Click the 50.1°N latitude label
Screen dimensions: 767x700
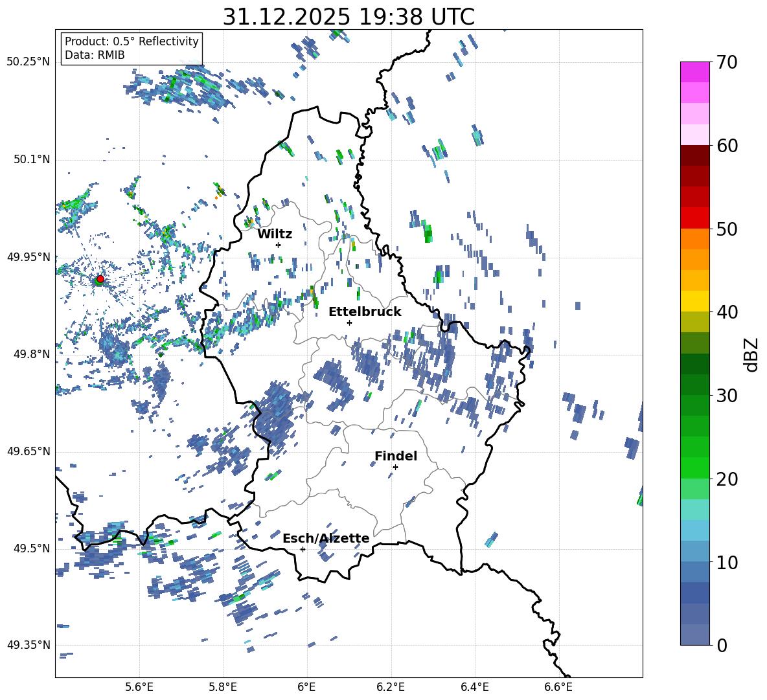coord(32,160)
